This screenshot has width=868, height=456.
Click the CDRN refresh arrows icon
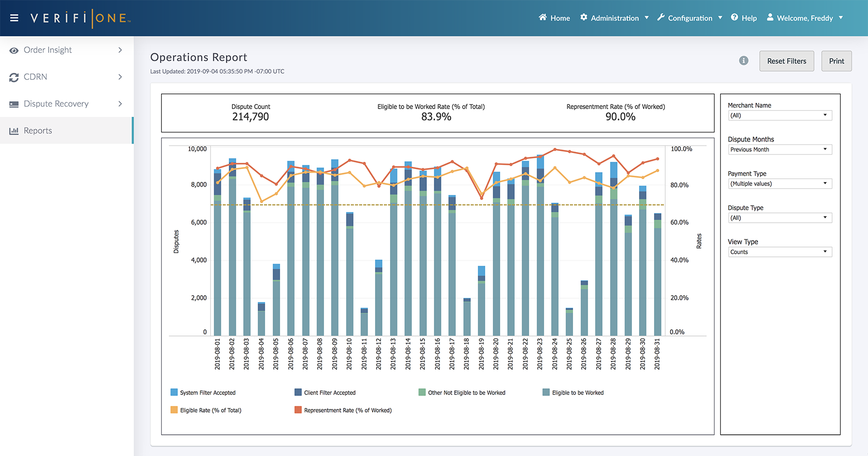[x=14, y=77]
